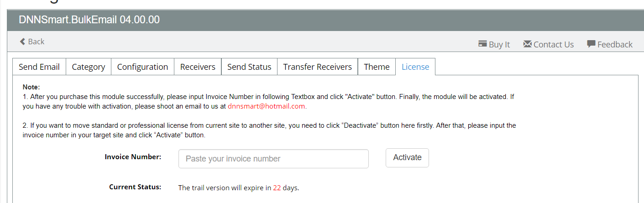Click the DNNSmart.BulkEmail 04.00.00 title
Screen dimensions: 644x203
coord(89,20)
